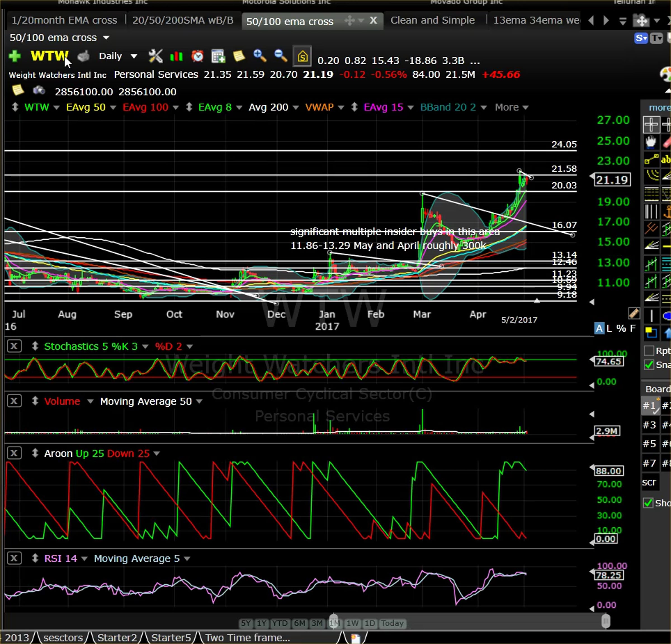Click the candlestick plot style icon
Viewport: 671px width, 644px height.
coord(176,56)
